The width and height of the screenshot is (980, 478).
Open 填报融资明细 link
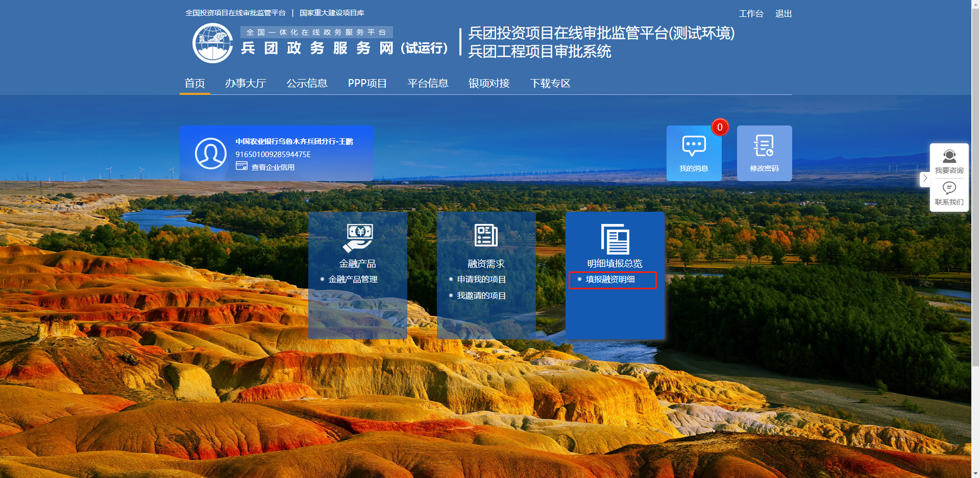click(610, 280)
